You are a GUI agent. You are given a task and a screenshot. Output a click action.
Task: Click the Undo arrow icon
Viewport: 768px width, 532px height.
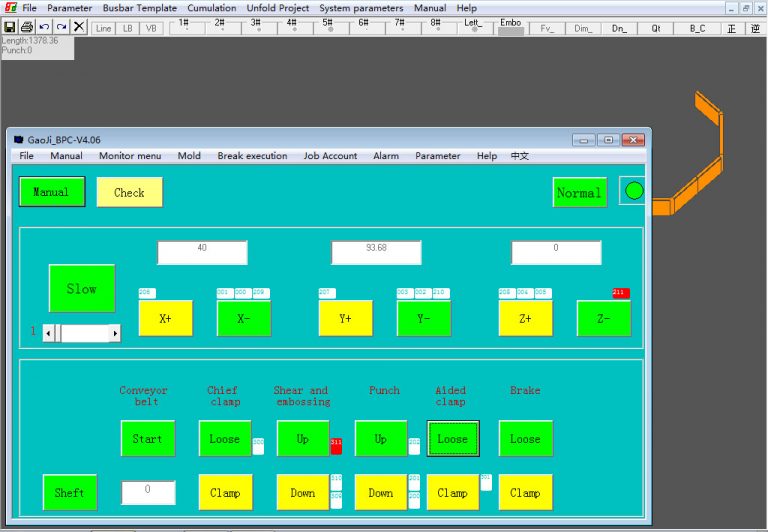(x=44, y=27)
